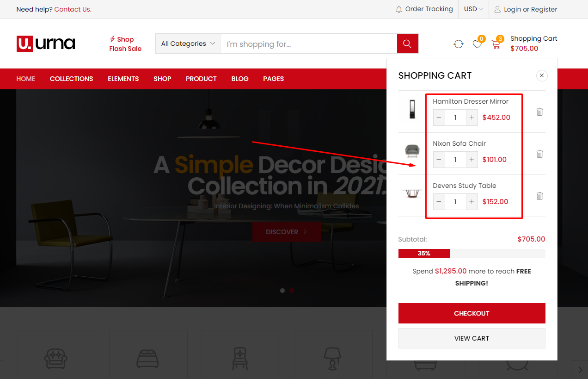
Task: Edit Nixon Sofa Chair quantity field
Action: (455, 160)
